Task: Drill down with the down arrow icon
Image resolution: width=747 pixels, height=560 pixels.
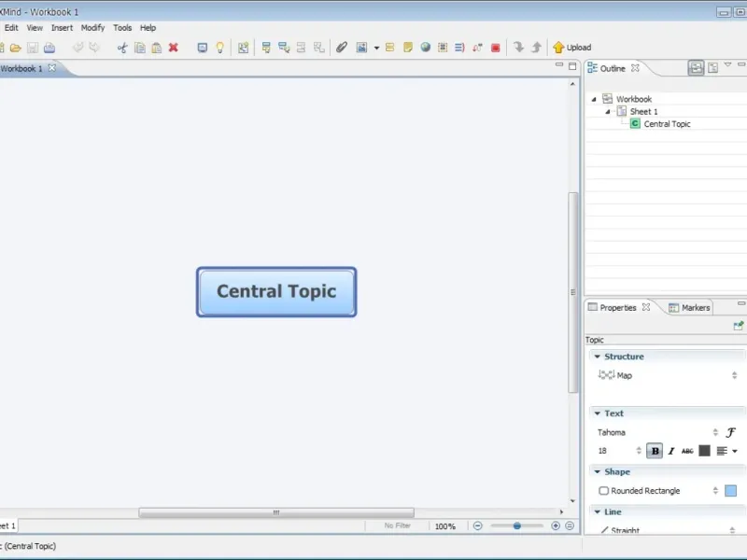Action: tap(519, 48)
